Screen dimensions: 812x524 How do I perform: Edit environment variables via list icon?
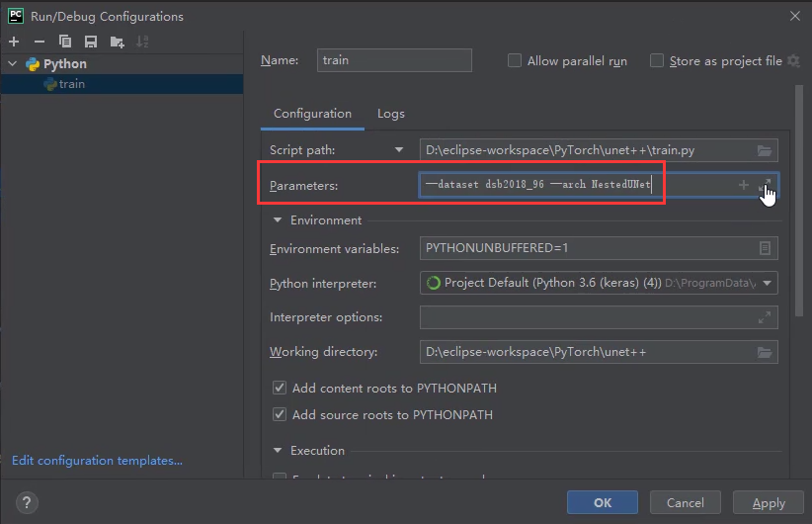[765, 248]
